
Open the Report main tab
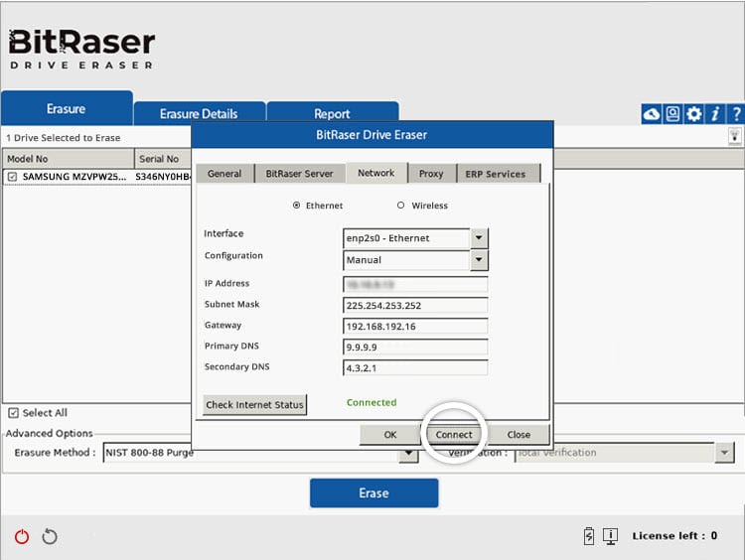point(332,113)
